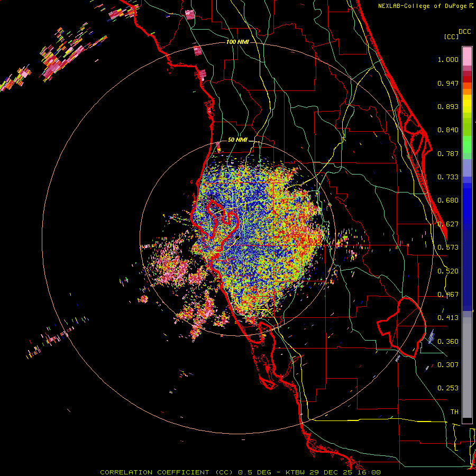Image resolution: width=476 pixels, height=476 pixels.
Task: Select the 0.573 scale value
Action: pos(448,248)
